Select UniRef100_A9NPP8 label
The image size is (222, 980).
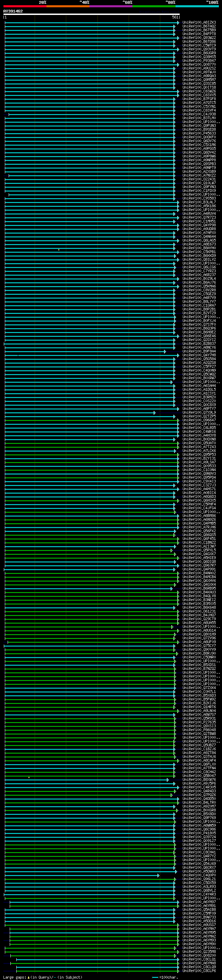click(199, 160)
